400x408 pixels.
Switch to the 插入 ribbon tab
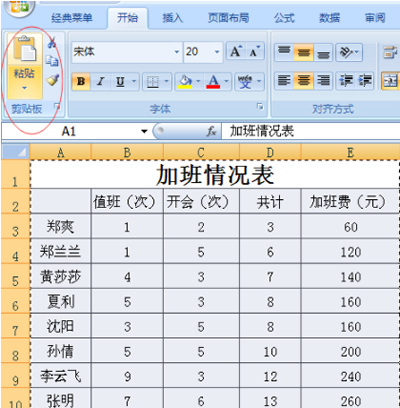[173, 18]
